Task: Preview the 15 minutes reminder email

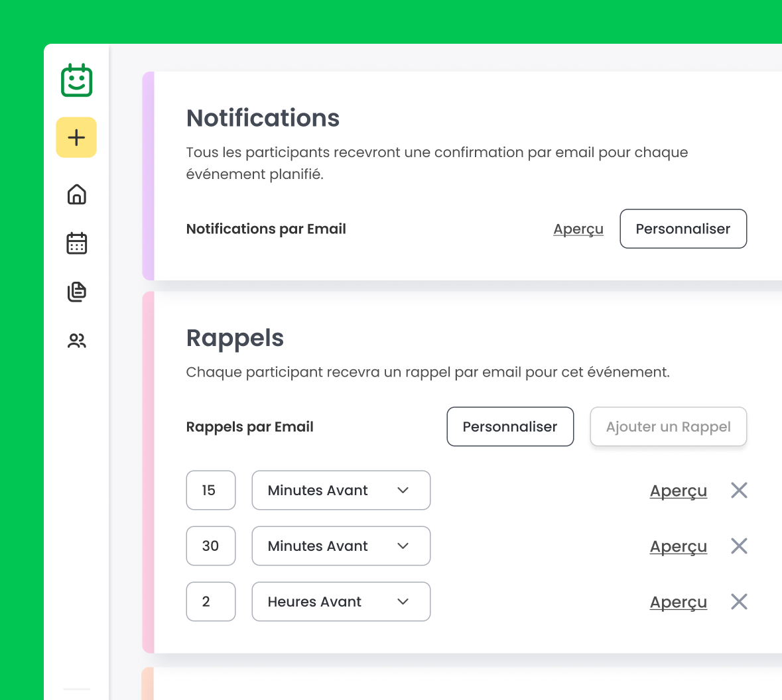Action: pos(678,491)
